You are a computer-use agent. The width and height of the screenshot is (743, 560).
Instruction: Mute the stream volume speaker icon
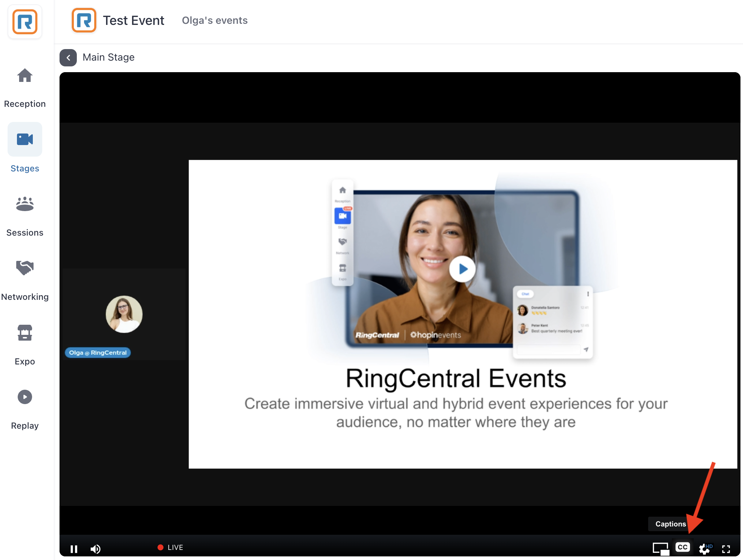[x=95, y=549]
